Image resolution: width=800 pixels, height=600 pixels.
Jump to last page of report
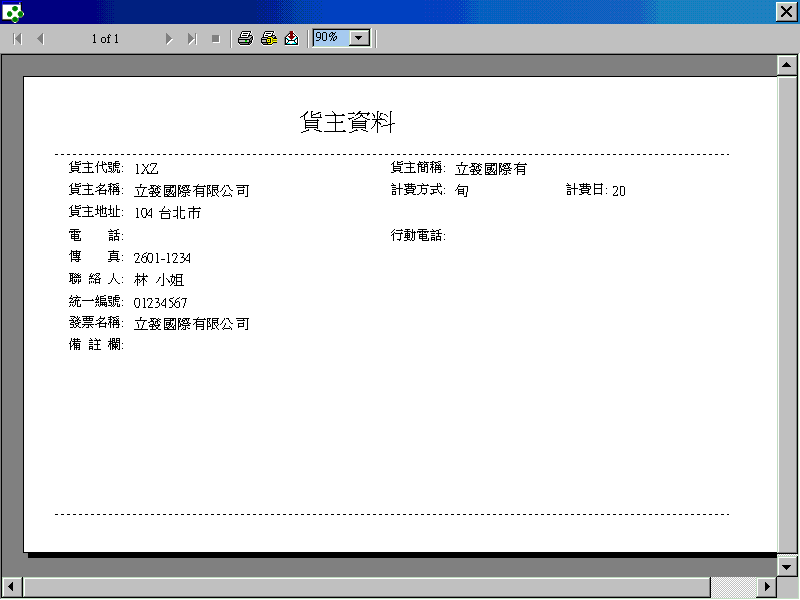pyautogui.click(x=192, y=39)
